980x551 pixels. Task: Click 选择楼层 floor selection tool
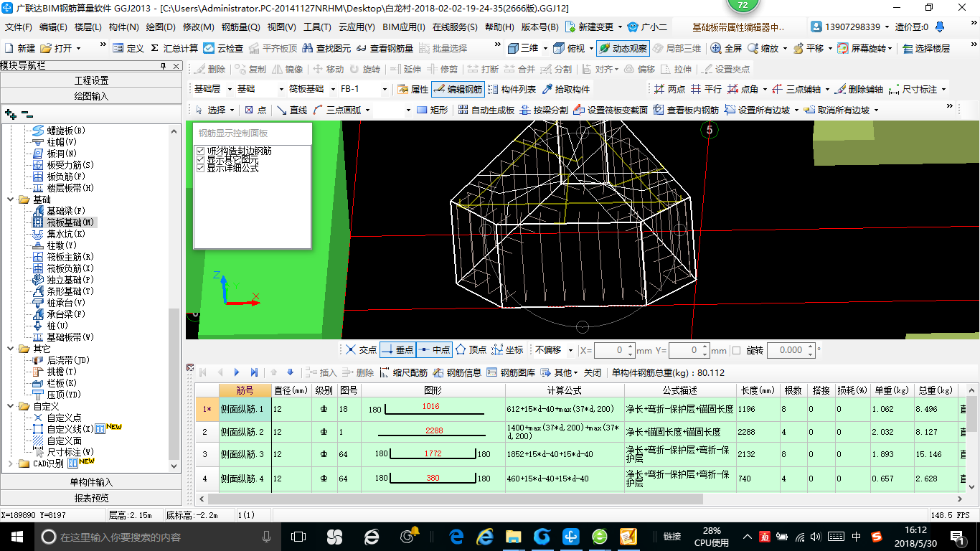point(926,48)
